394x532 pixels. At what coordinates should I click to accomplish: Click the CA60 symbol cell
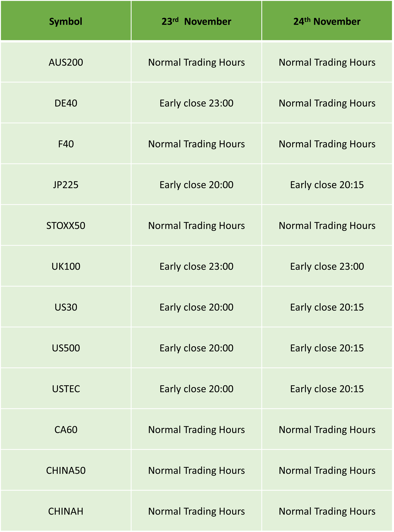[x=66, y=429]
